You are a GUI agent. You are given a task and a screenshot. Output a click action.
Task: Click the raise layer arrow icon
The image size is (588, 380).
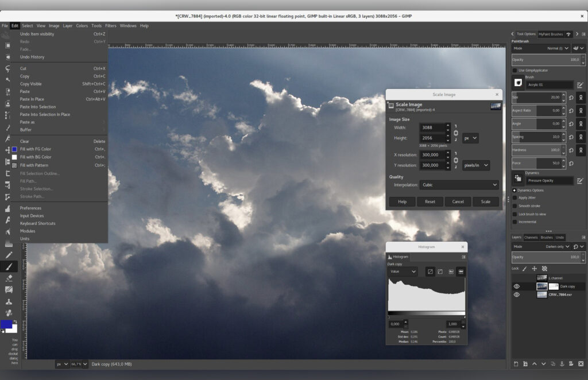(x=535, y=364)
